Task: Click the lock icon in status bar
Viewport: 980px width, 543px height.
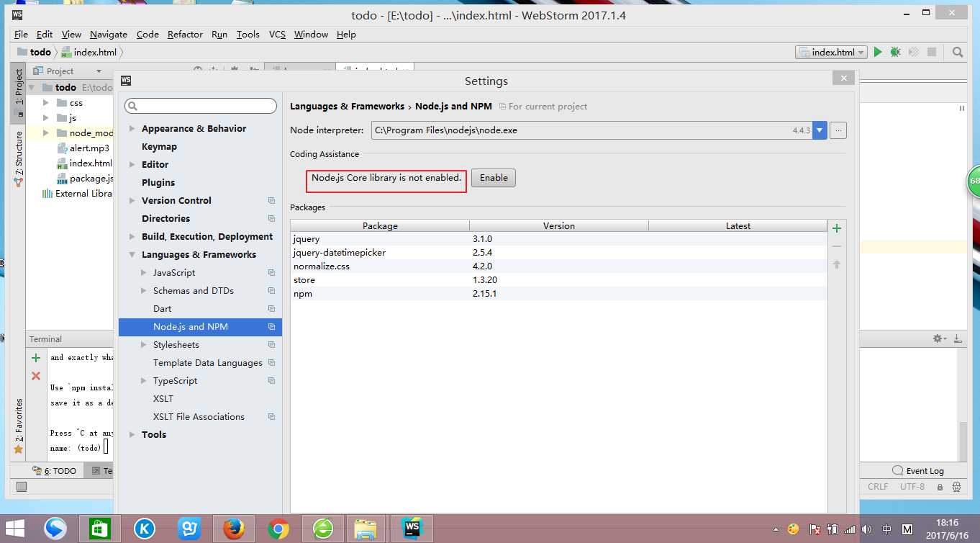Action: (x=940, y=487)
